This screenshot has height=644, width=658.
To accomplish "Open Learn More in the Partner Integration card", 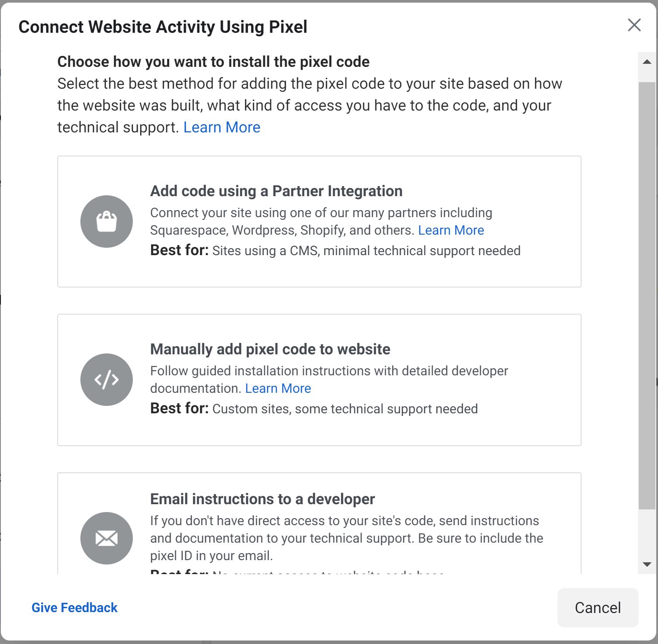I will coord(451,230).
